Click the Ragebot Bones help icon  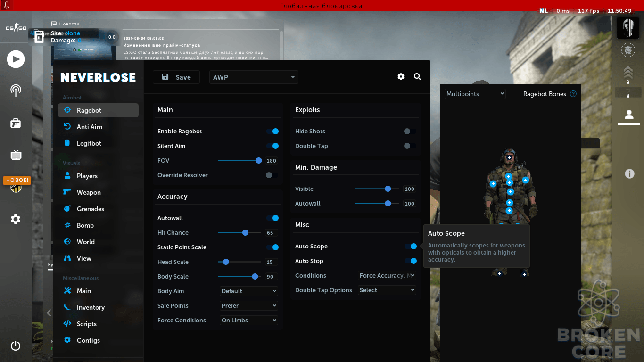click(x=573, y=94)
